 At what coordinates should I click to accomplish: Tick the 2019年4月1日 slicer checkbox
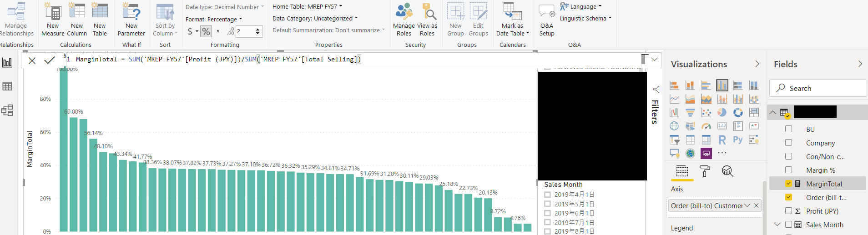coord(547,195)
